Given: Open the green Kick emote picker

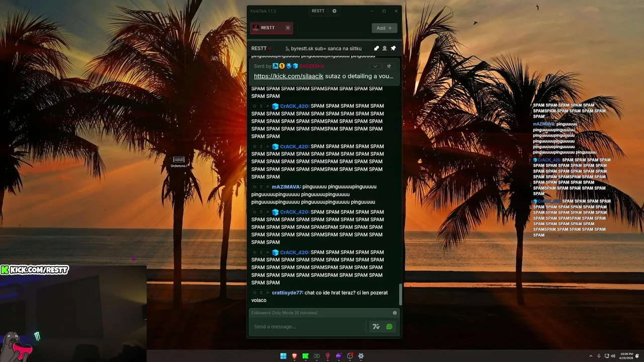Looking at the screenshot, I should pos(389,327).
